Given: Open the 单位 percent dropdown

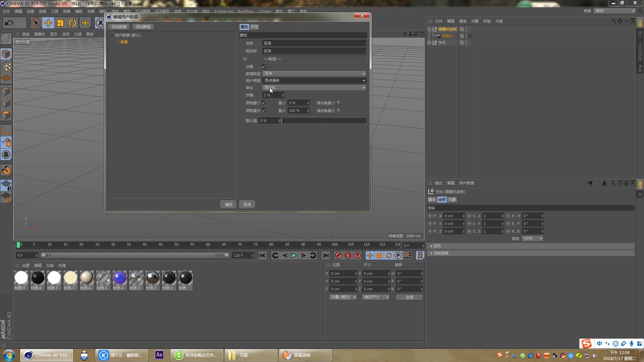Looking at the screenshot, I should click(314, 88).
